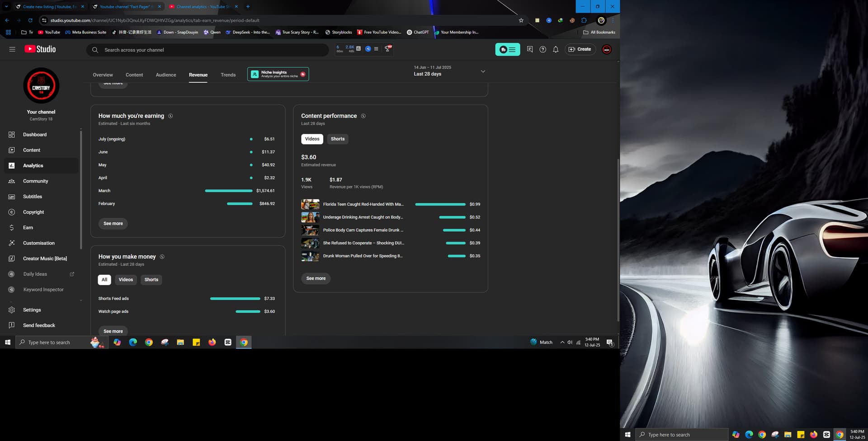
Task: Open Earn in the sidebar
Action: 41,228
